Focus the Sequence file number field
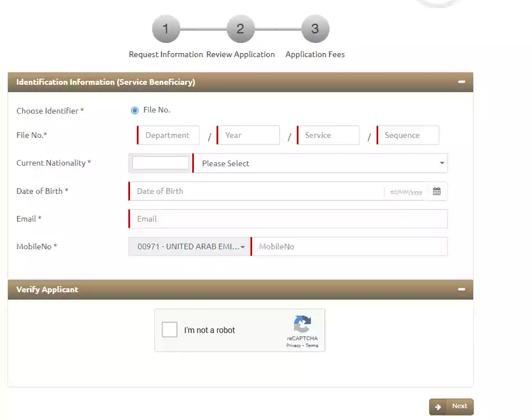The height and width of the screenshot is (420, 532). click(408, 135)
